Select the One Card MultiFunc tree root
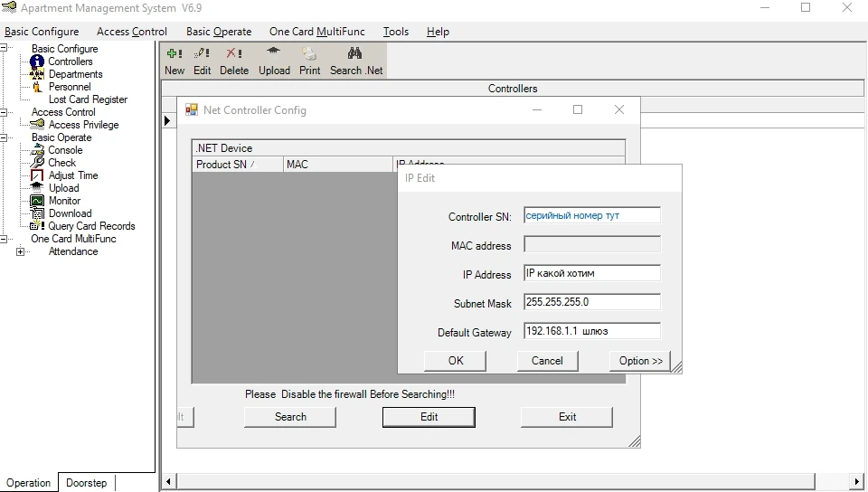The image size is (868, 492). coord(73,239)
